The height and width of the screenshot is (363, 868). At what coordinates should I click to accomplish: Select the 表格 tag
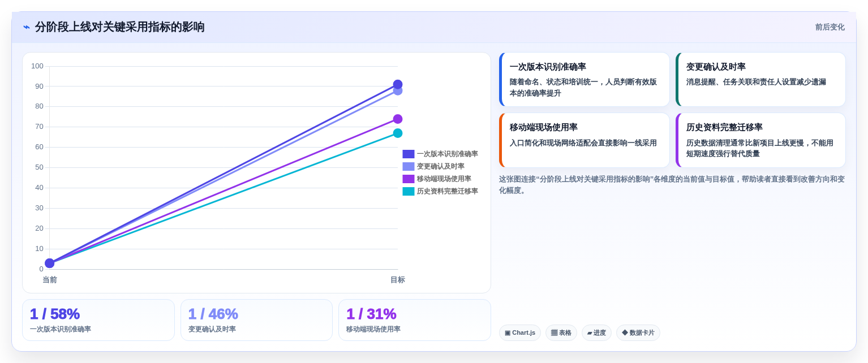click(x=561, y=332)
